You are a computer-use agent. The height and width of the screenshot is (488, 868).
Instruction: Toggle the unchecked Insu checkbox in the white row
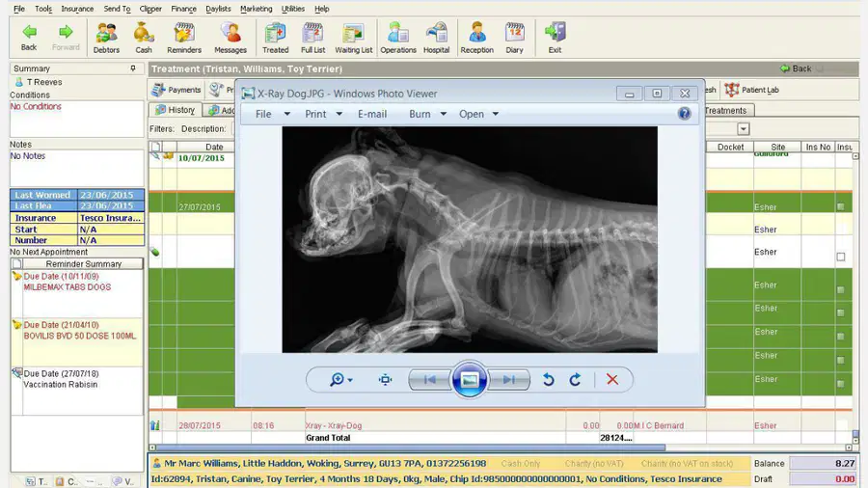(840, 257)
